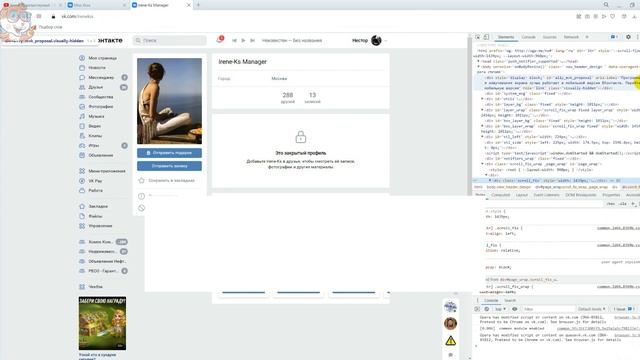Switch to the DevTools Elements tab
Image resolution: width=640 pixels, height=360 pixels.
pos(506,37)
